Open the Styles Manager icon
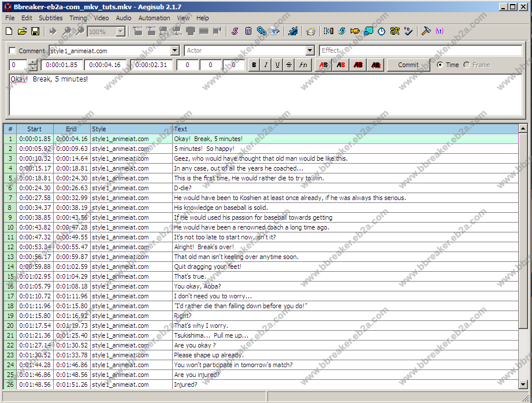This screenshot has width=532, height=403. [x=235, y=31]
